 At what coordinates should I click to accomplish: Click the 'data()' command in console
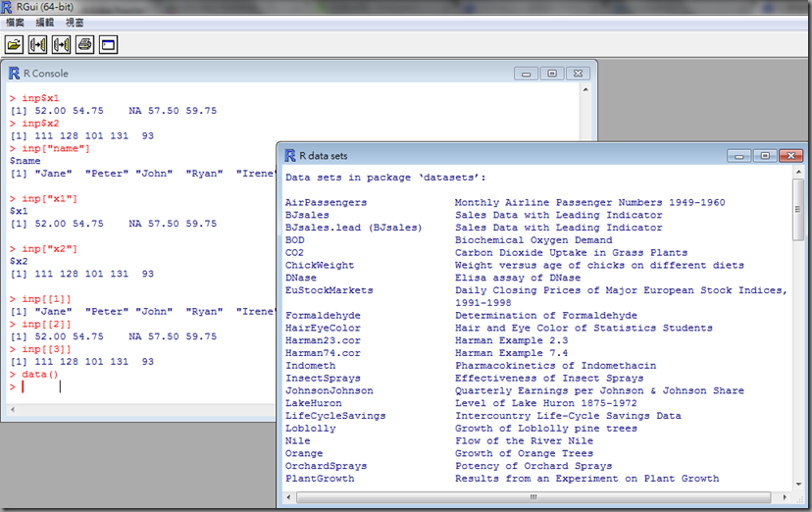click(x=40, y=375)
